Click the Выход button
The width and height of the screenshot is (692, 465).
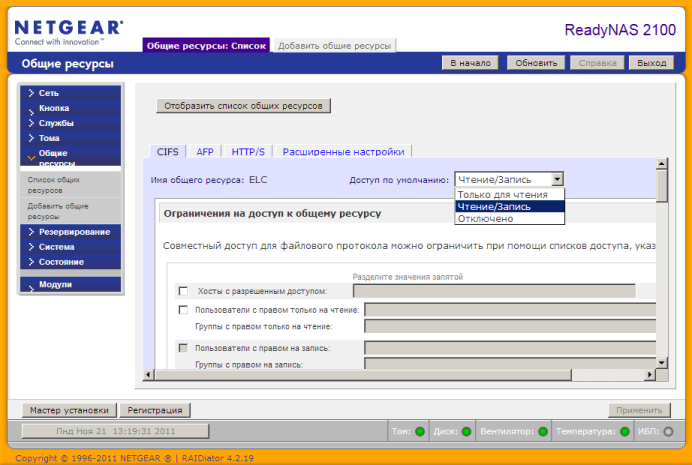(x=651, y=63)
